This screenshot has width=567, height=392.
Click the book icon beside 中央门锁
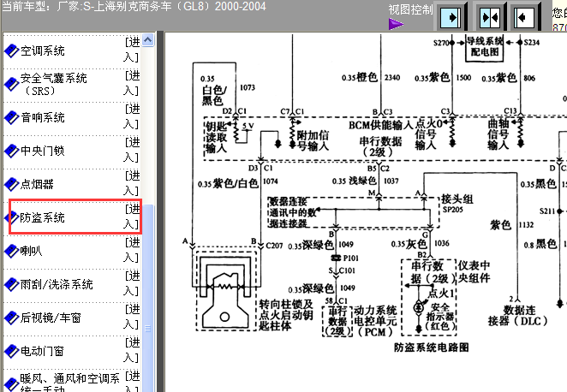tap(11, 151)
